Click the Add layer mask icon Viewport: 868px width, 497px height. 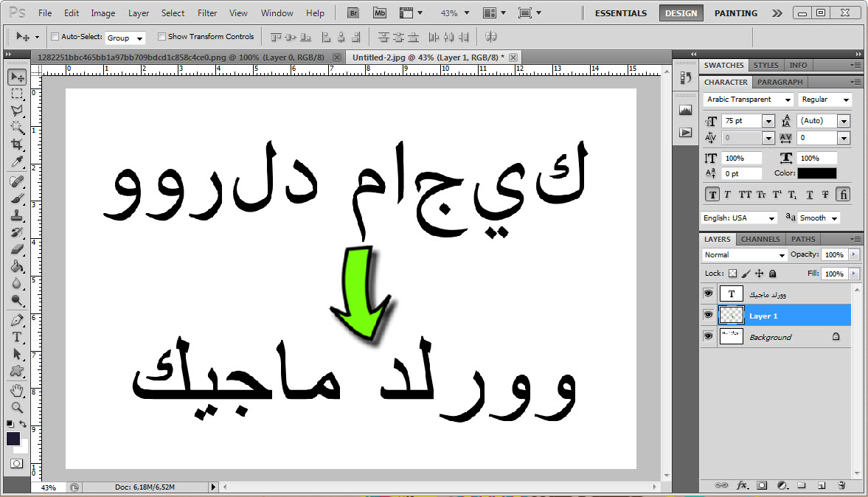coord(763,485)
